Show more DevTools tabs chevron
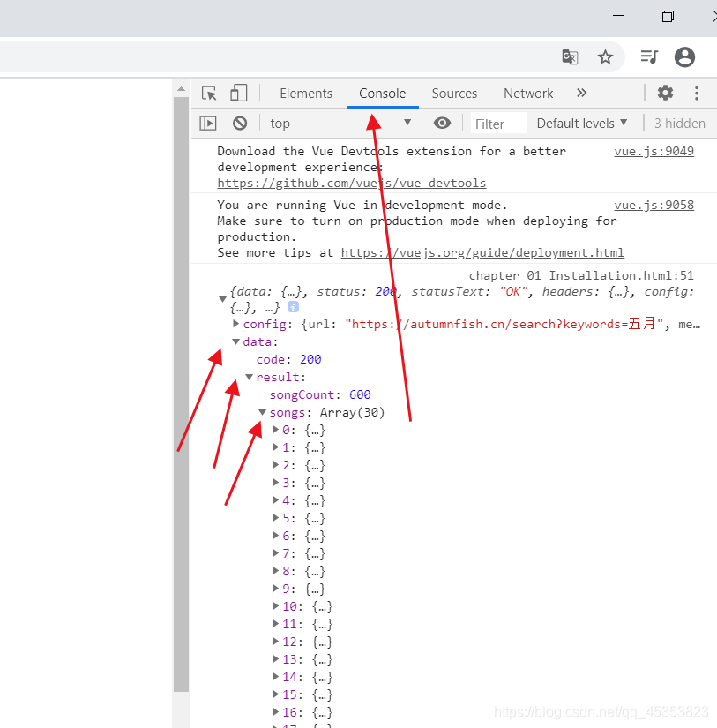This screenshot has height=728, width=717. (x=581, y=93)
